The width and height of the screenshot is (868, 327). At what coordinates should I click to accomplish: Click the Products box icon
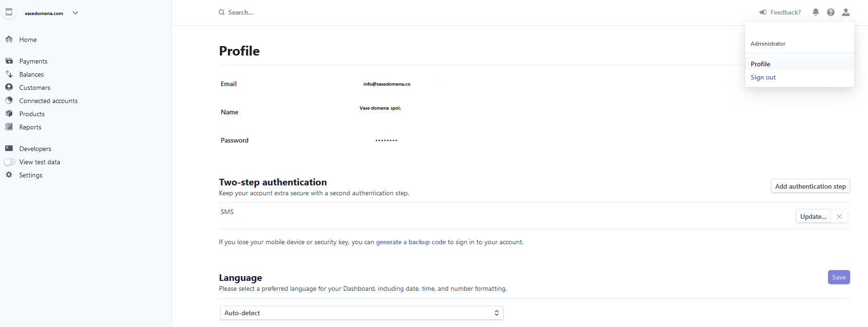[x=9, y=113]
